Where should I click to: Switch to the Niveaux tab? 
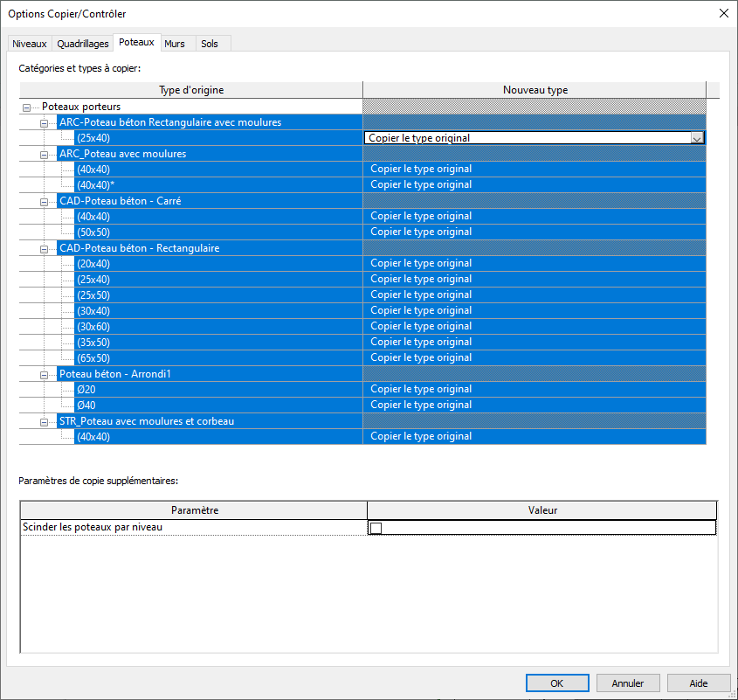[x=29, y=44]
